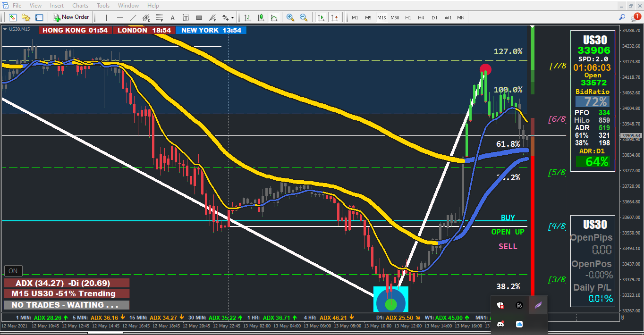Open the Profiles folder with star icon
The width and height of the screenshot is (644, 335).
point(25,17)
